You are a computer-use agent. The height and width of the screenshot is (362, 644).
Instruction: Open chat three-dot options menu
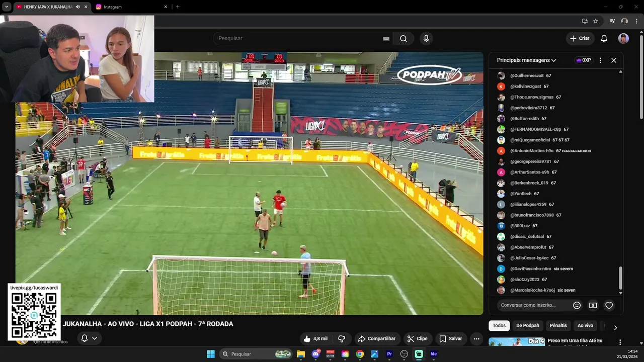[x=600, y=60]
